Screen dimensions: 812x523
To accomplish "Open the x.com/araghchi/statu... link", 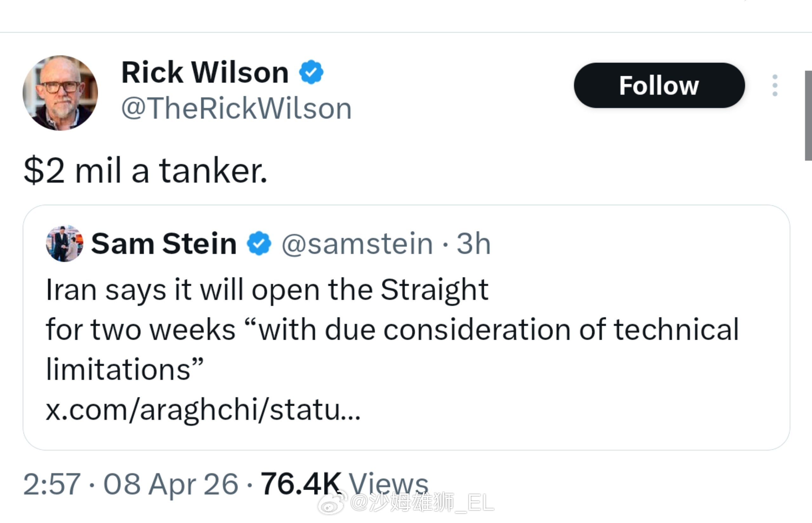I will click(203, 410).
